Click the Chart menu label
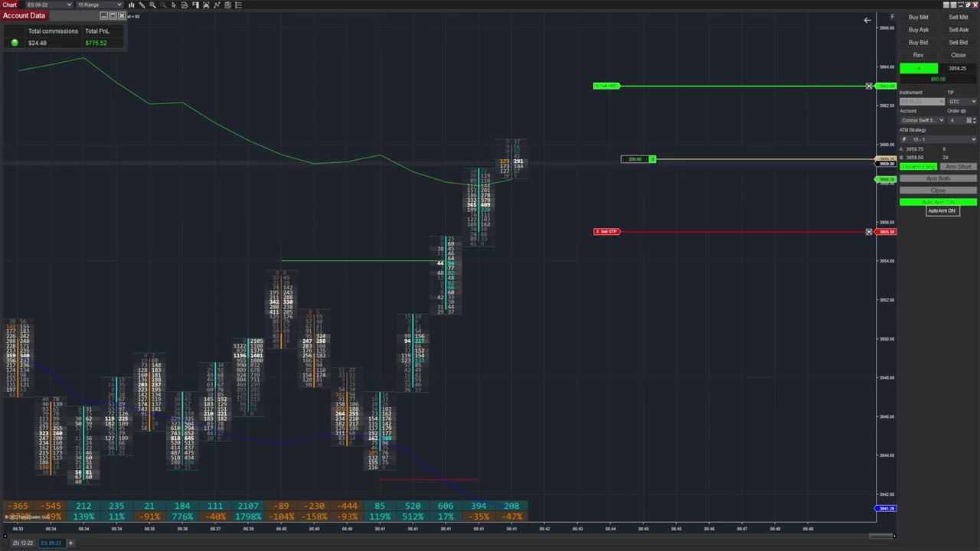This screenshot has height=551, width=980. pyautogui.click(x=9, y=5)
